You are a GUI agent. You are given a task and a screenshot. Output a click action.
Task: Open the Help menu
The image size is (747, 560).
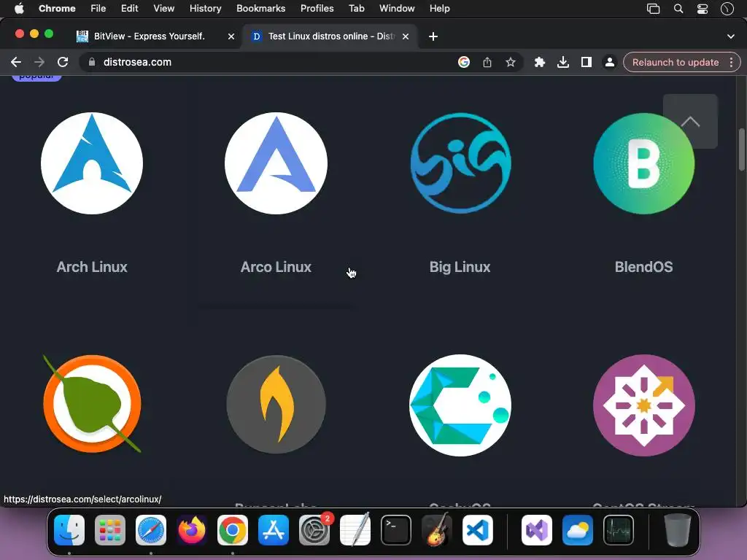click(439, 9)
